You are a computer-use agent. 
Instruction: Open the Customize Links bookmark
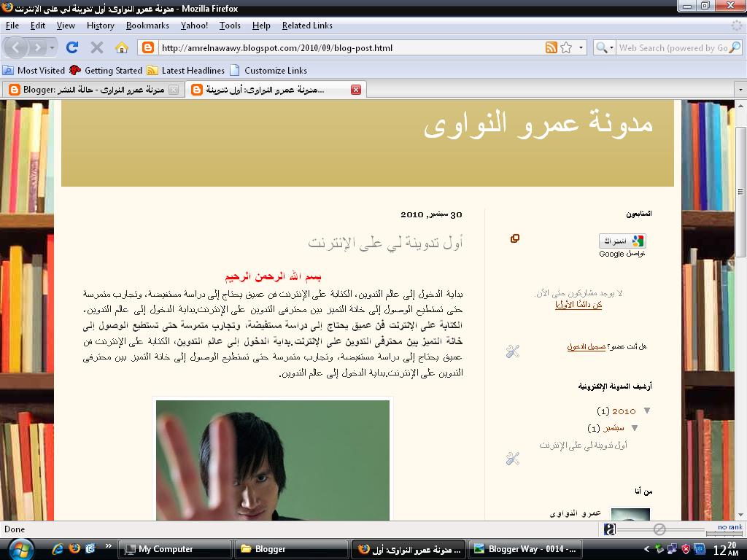[x=268, y=71]
